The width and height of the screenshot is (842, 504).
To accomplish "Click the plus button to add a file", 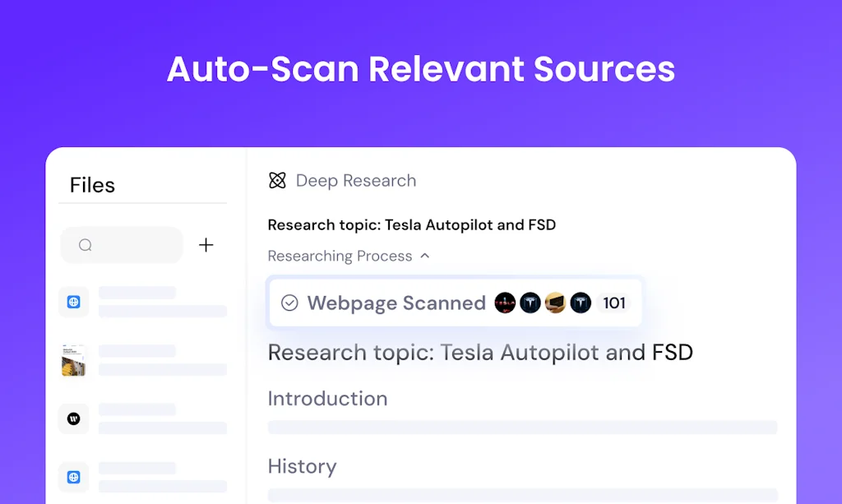I will [x=206, y=244].
